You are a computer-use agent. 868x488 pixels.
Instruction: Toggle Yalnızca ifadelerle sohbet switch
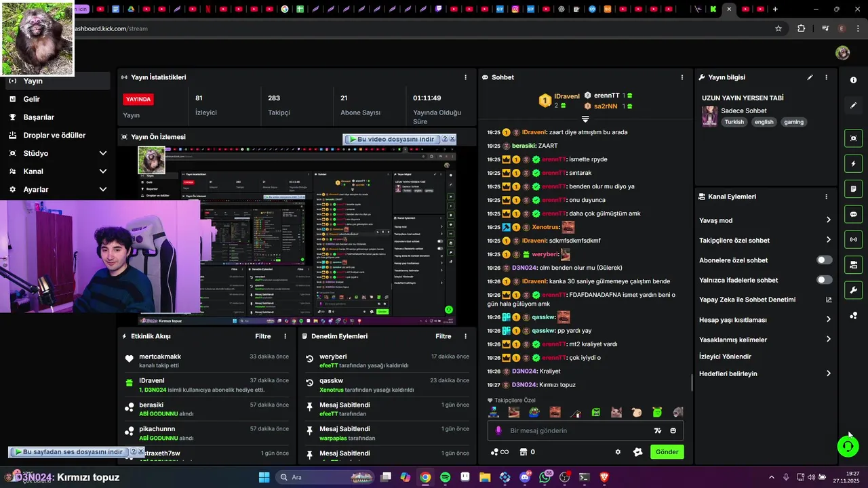coord(825,280)
